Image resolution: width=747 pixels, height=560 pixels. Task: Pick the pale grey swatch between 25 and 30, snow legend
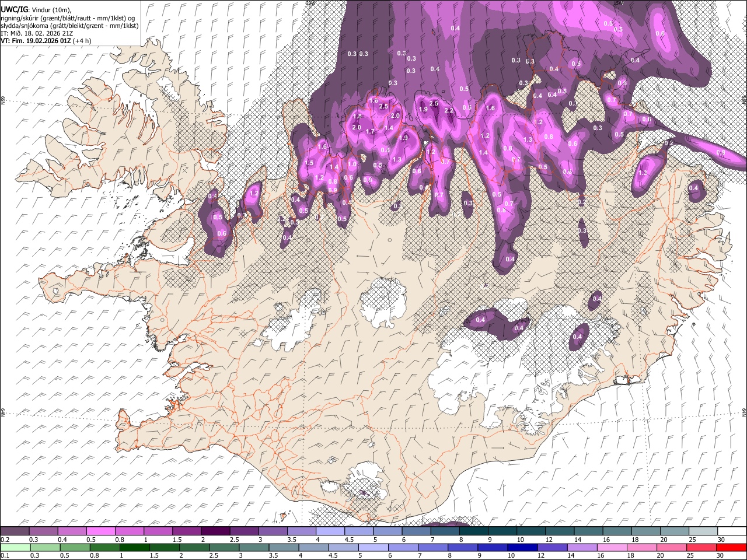coord(703,531)
